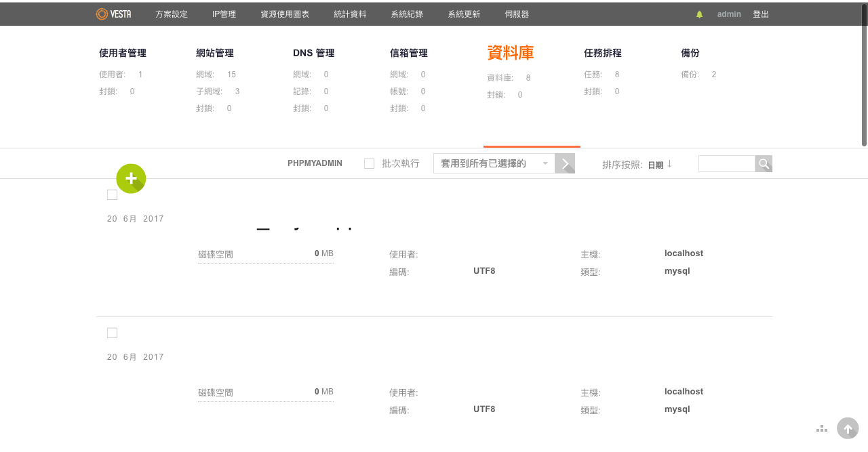Switch to 使用者管理 section
This screenshot has width=868, height=452.
click(x=123, y=53)
